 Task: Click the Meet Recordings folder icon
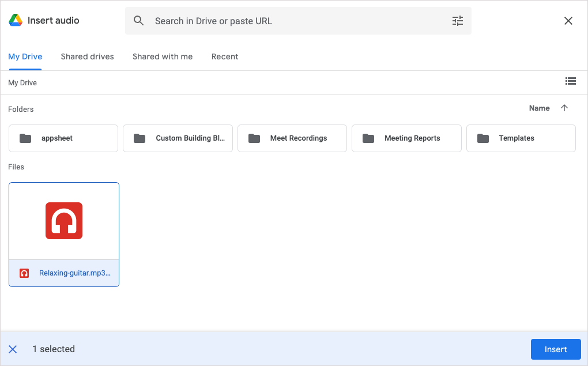click(254, 138)
